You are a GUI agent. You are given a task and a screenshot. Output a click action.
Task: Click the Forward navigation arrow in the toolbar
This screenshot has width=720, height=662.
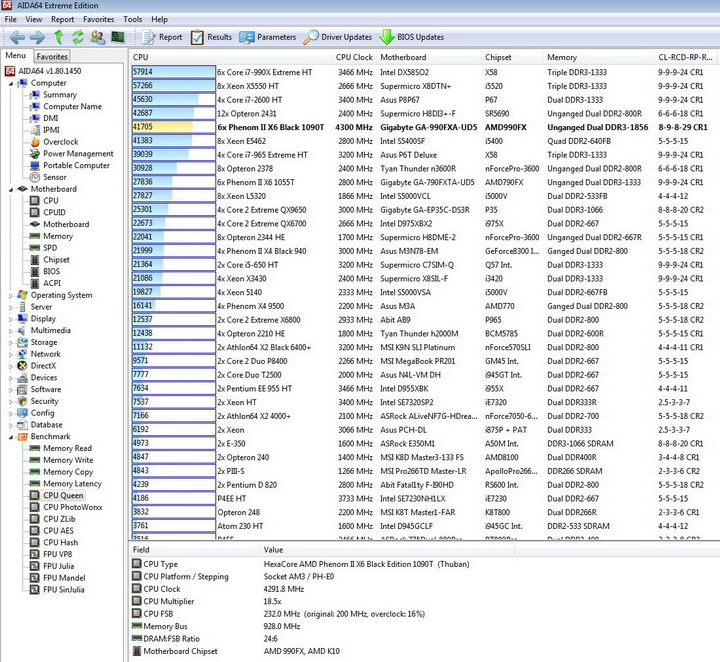[x=38, y=37]
